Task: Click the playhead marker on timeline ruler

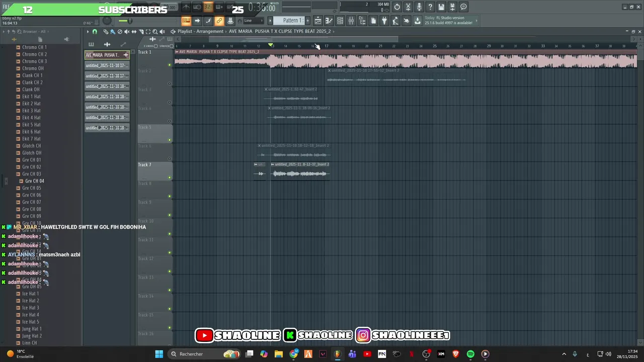Action: [x=271, y=45]
